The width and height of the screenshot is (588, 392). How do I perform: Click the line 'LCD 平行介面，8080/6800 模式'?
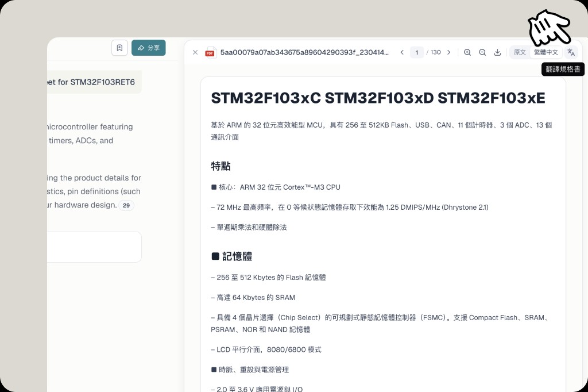[266, 349]
